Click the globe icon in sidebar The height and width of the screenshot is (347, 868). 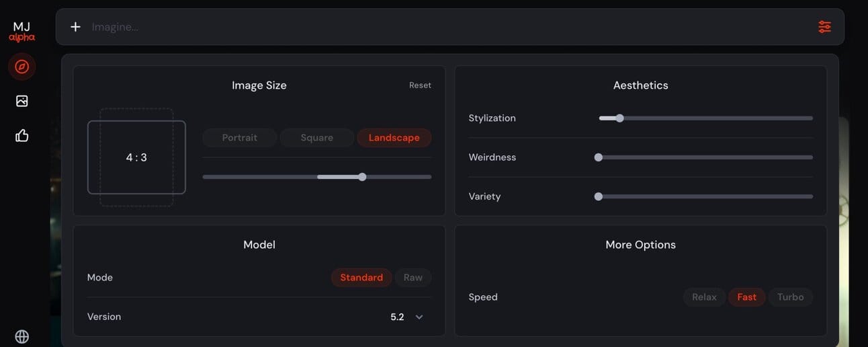pyautogui.click(x=22, y=336)
